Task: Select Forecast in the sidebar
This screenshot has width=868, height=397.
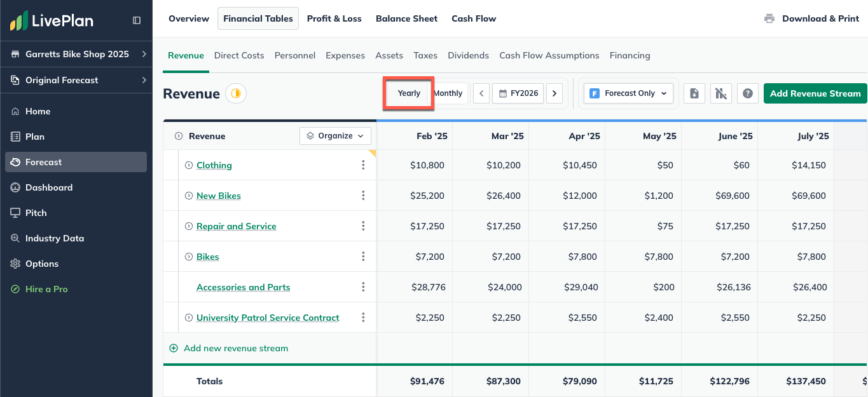Action: 76,162
